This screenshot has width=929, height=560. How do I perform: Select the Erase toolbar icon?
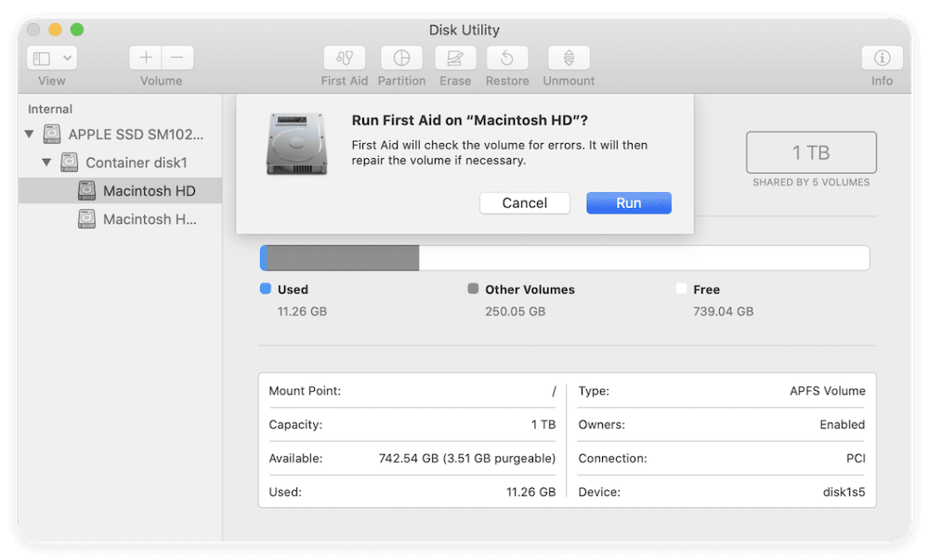(455, 58)
